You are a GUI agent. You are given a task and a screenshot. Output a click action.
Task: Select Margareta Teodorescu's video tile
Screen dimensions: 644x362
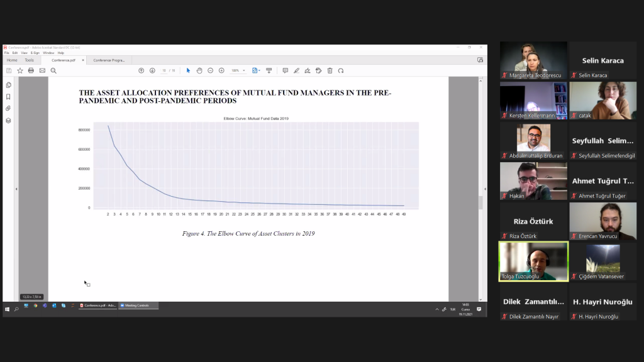tap(533, 60)
